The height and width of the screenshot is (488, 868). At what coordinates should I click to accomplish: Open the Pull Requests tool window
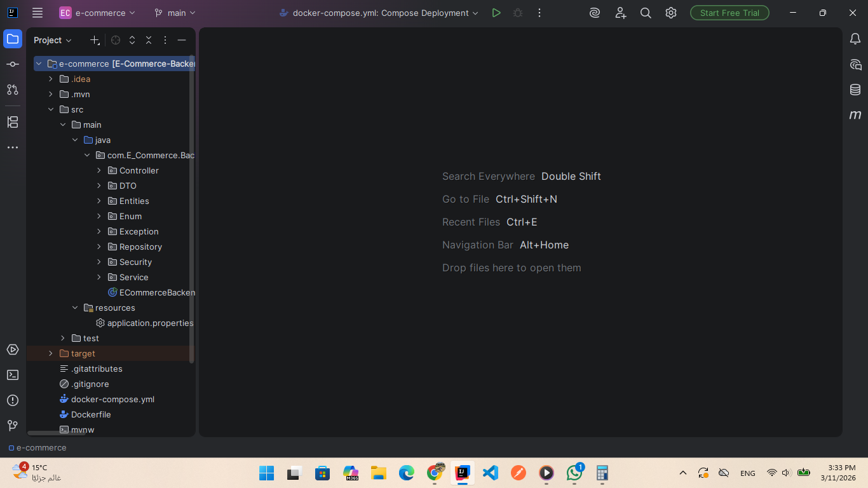[13, 90]
